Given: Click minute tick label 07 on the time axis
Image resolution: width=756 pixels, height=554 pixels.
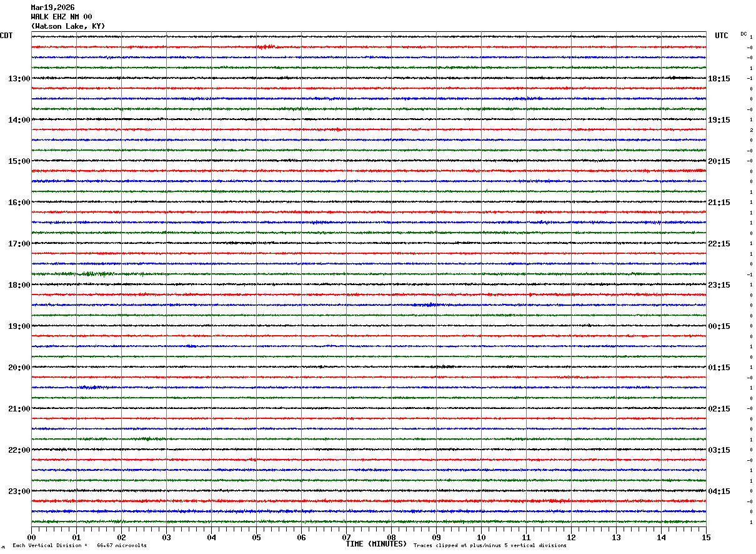Looking at the screenshot, I should coord(346,537).
